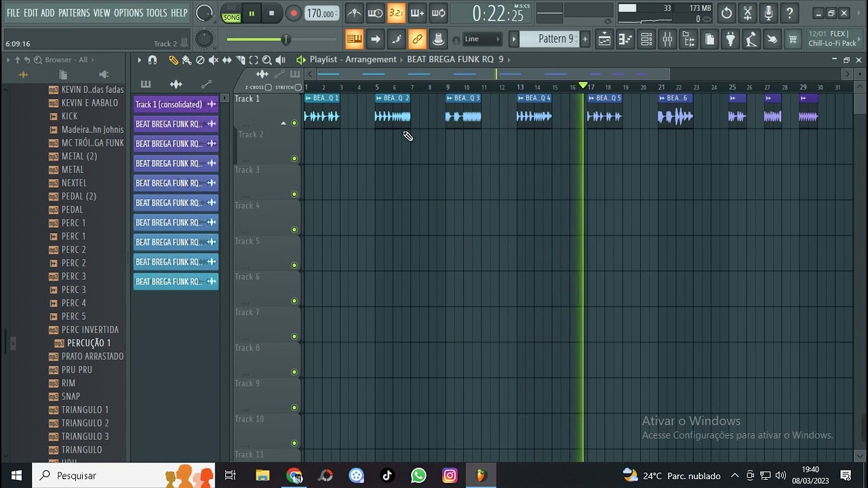868x488 pixels.
Task: Expand Track 1 collapse arrow
Action: 283,123
